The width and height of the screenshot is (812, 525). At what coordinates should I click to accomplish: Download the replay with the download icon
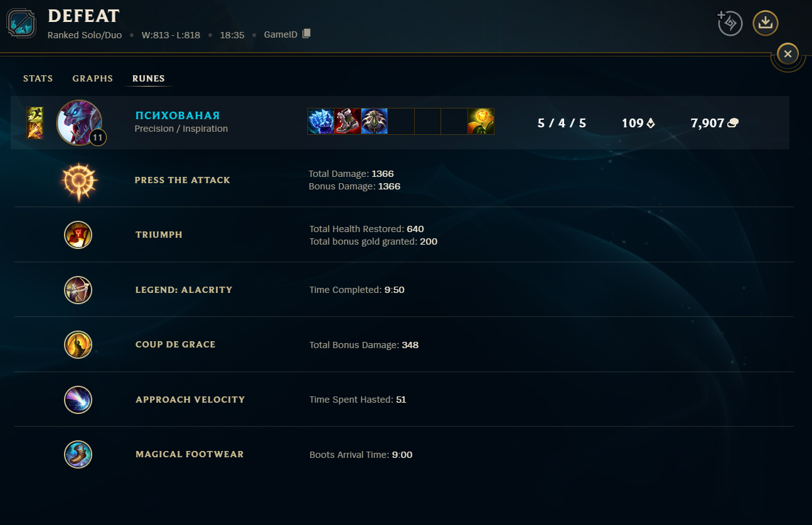pos(765,23)
